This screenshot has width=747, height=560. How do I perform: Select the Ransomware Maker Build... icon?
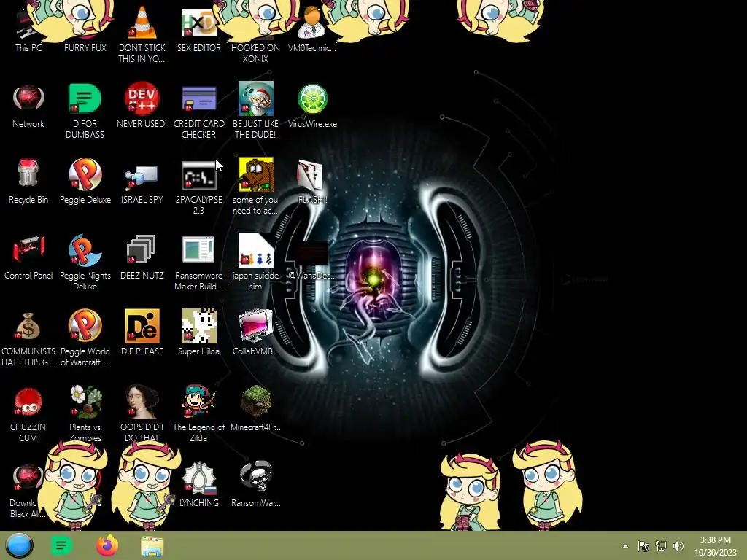[198, 262]
